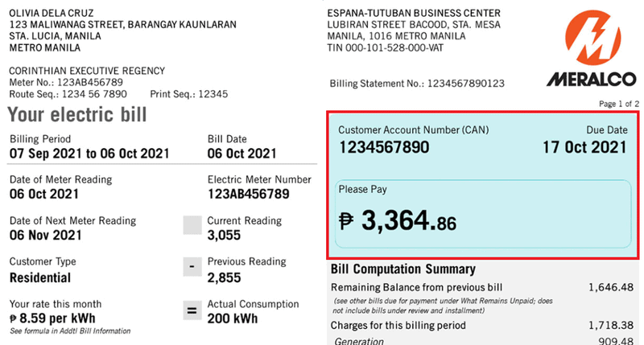Click charges amount 1,718.38
The width and height of the screenshot is (644, 345).
611,326
